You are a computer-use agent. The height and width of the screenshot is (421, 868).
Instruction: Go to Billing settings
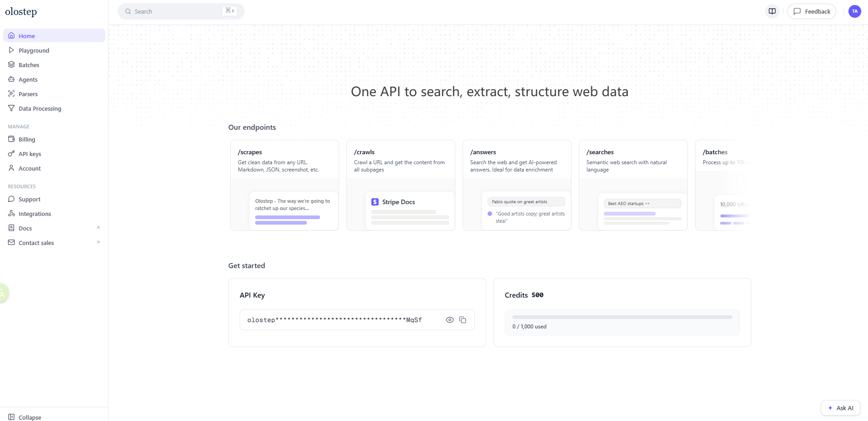click(x=26, y=139)
